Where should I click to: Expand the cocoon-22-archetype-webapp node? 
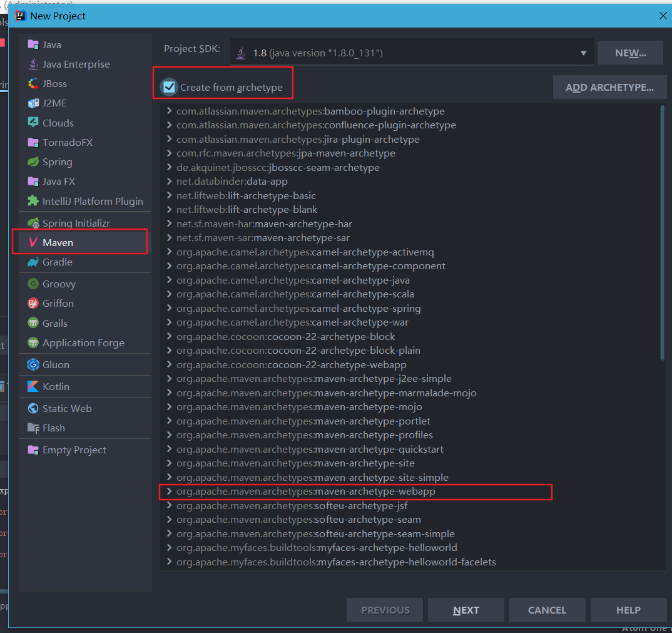(x=170, y=364)
